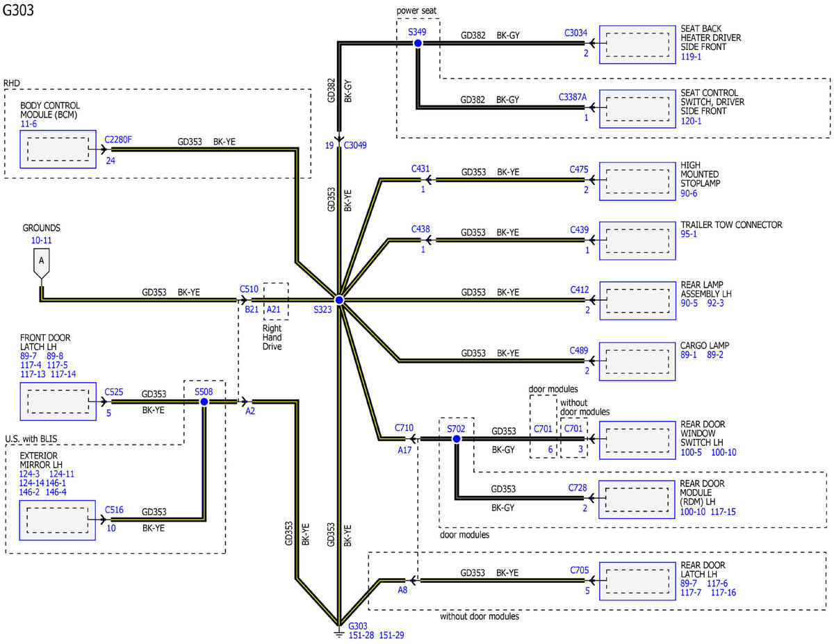834x644 pixels.
Task: Click the Grounds off-page connector A symbol
Action: pyautogui.click(x=41, y=264)
